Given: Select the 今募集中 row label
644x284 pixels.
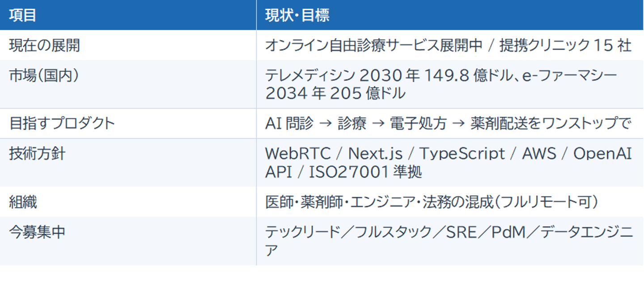Looking at the screenshot, I should (37, 232).
